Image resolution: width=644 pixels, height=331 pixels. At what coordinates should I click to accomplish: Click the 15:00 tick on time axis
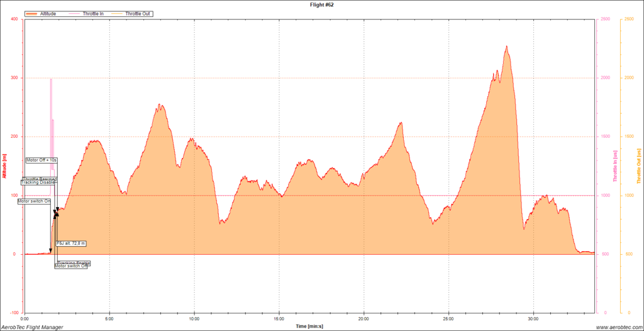pos(279,318)
